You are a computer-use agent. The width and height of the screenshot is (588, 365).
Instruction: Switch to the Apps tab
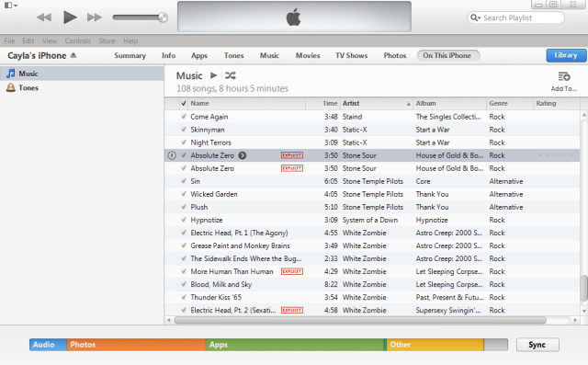click(x=199, y=55)
